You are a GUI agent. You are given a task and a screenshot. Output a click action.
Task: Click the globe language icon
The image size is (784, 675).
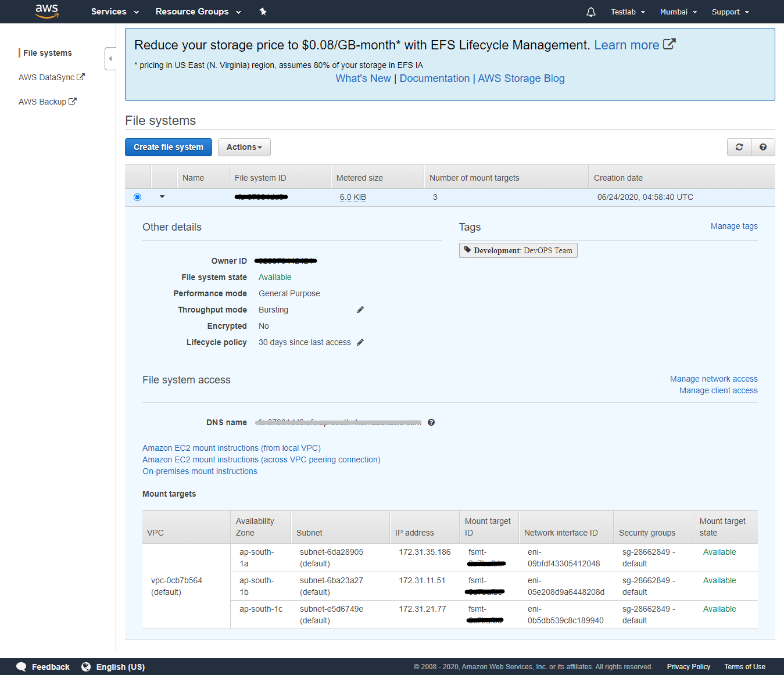coord(86,667)
